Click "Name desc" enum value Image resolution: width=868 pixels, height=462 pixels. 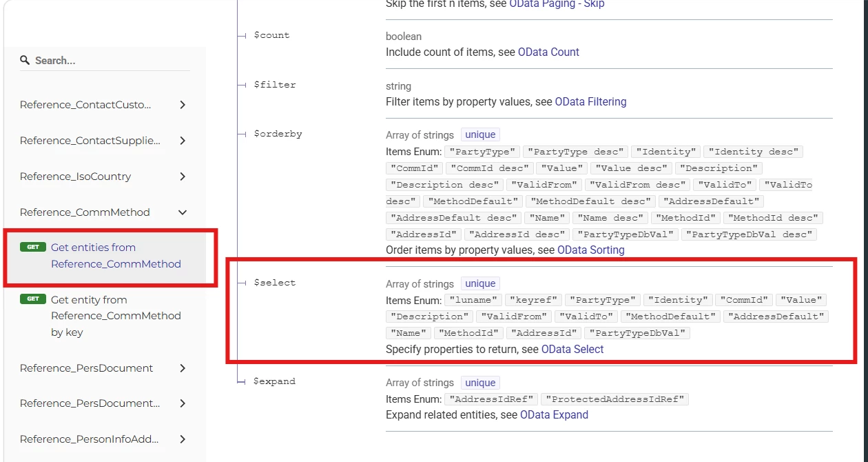click(x=610, y=218)
